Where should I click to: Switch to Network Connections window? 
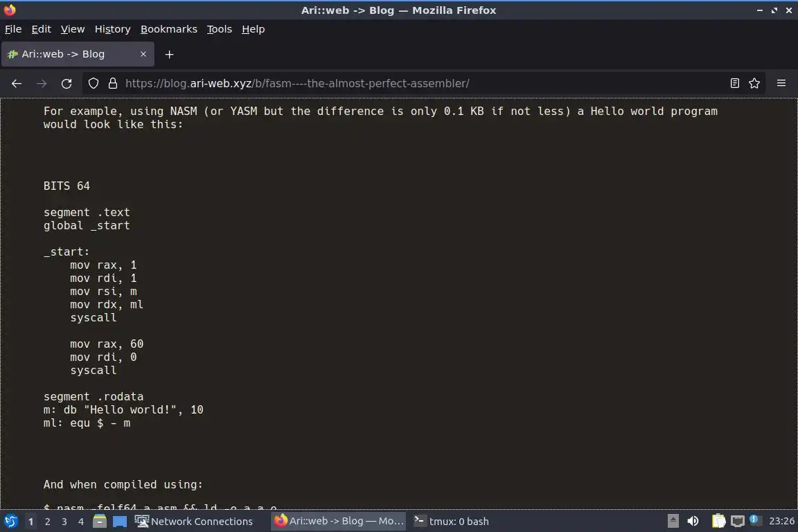point(193,522)
